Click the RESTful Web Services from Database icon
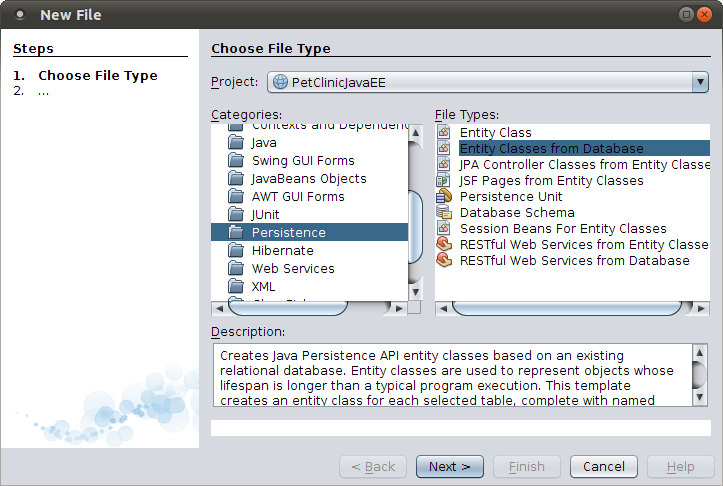This screenshot has width=723, height=486. coord(444,261)
